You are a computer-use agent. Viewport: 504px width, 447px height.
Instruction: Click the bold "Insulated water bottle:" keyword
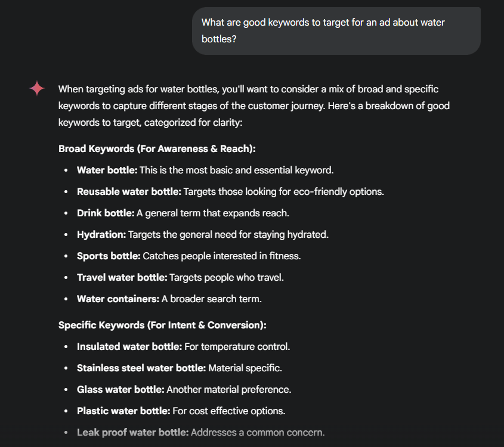coord(129,346)
